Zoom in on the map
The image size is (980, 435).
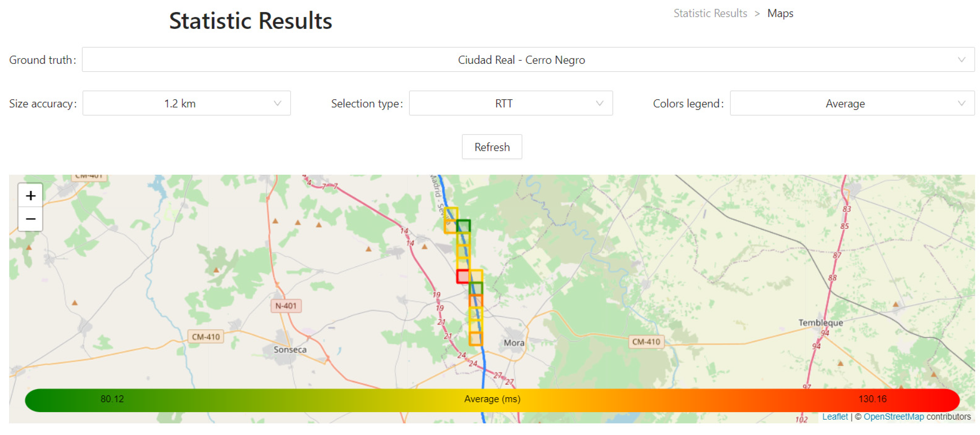click(x=30, y=196)
